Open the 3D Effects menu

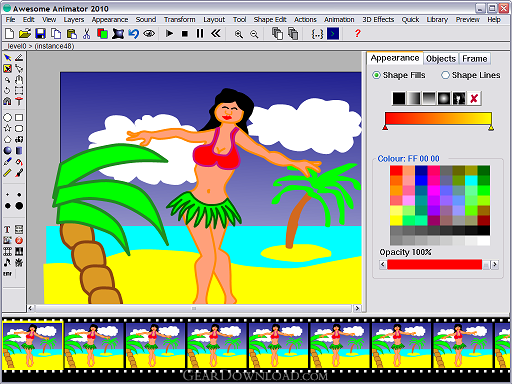tap(378, 20)
